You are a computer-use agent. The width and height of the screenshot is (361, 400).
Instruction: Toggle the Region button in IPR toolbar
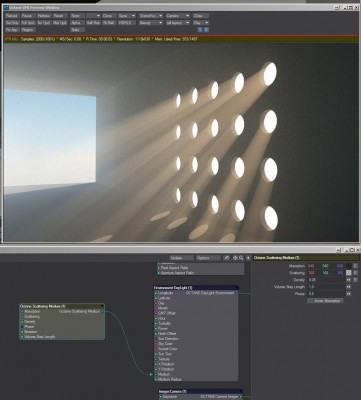(x=28, y=30)
